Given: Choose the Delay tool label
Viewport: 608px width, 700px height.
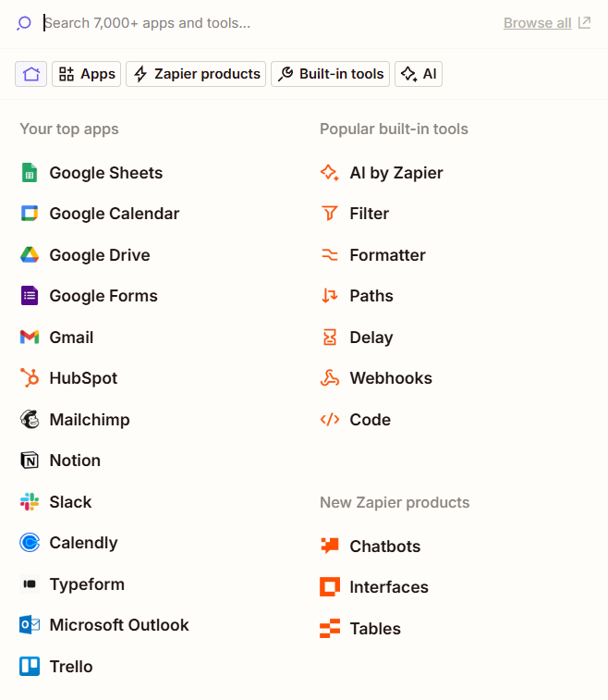Looking at the screenshot, I should 371,337.
